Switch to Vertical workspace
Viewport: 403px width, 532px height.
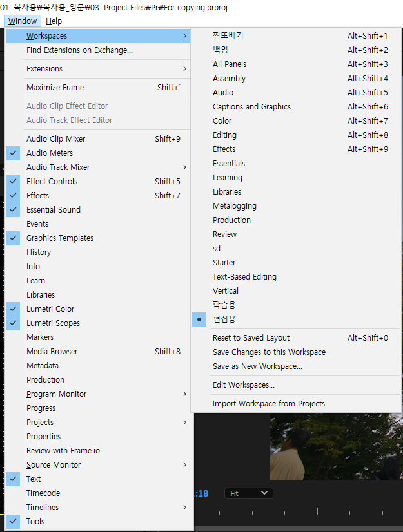(x=296, y=291)
